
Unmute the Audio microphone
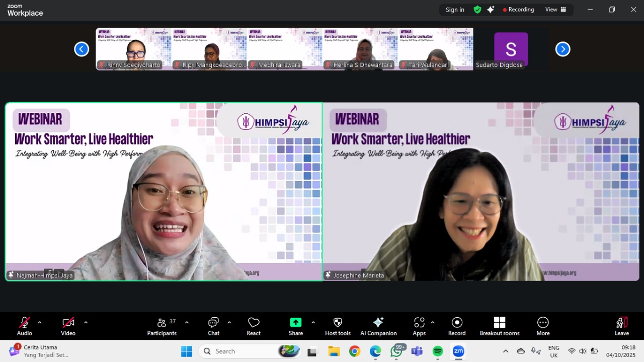click(x=24, y=326)
